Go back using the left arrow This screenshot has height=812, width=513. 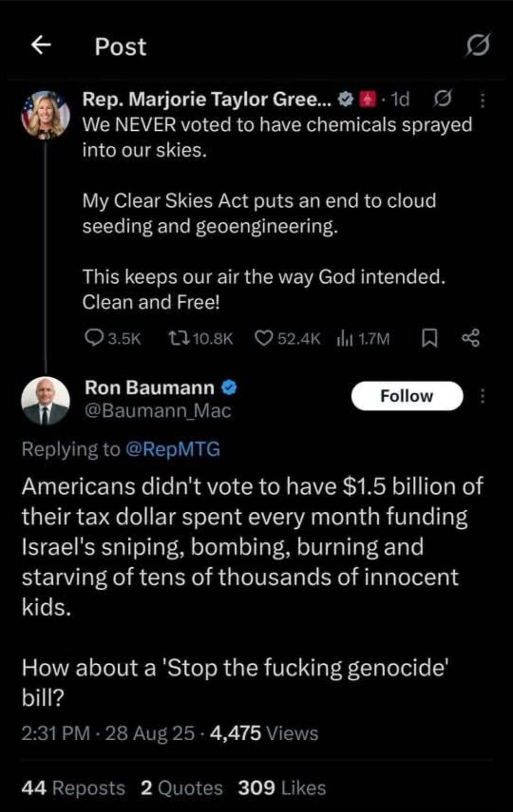point(41,45)
